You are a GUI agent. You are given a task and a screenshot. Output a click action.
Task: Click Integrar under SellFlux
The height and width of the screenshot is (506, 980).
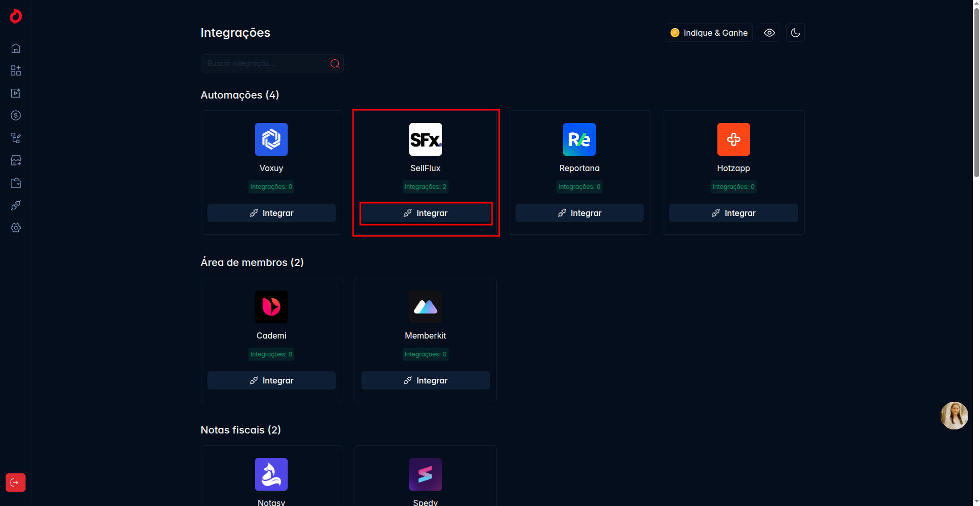point(426,213)
